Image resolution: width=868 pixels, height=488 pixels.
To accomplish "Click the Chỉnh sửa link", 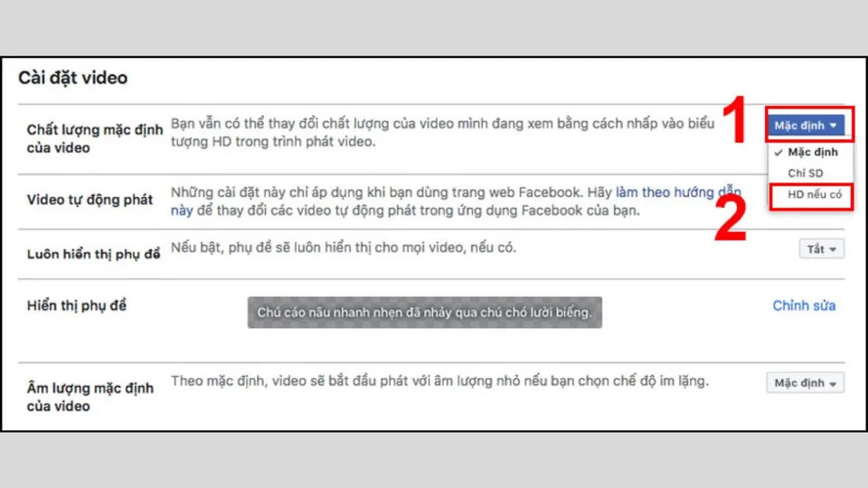I will point(804,305).
